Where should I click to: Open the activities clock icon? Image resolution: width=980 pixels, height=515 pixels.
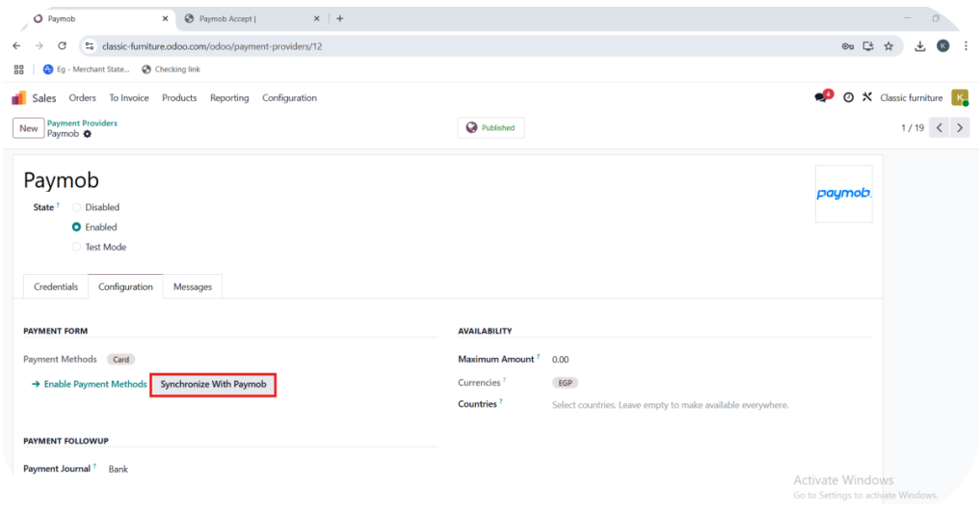(848, 97)
